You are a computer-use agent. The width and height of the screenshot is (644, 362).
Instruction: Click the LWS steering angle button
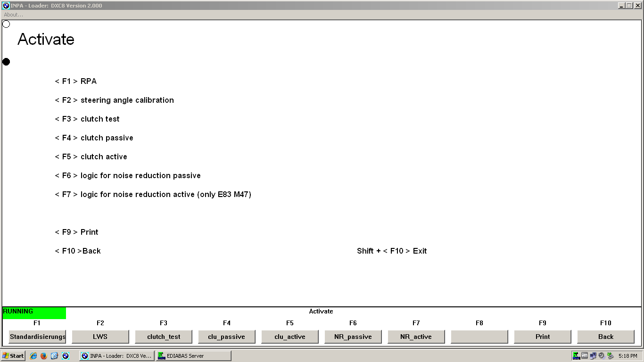click(100, 337)
